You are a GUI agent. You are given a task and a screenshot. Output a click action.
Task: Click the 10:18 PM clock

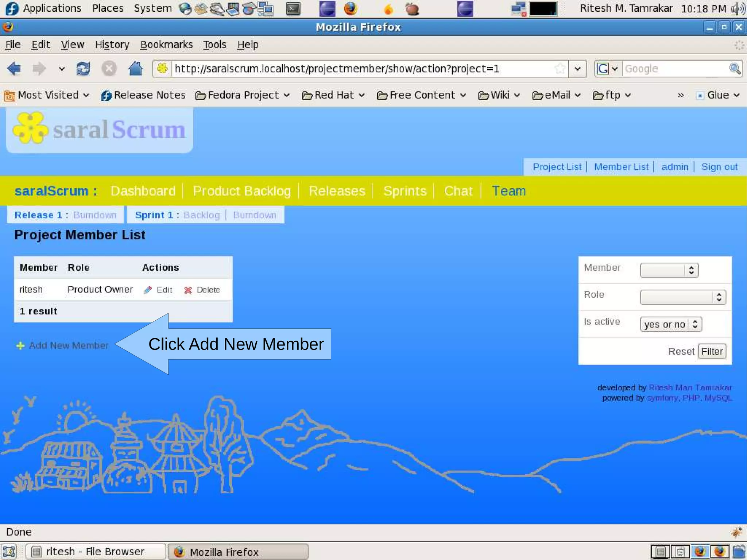704,8
